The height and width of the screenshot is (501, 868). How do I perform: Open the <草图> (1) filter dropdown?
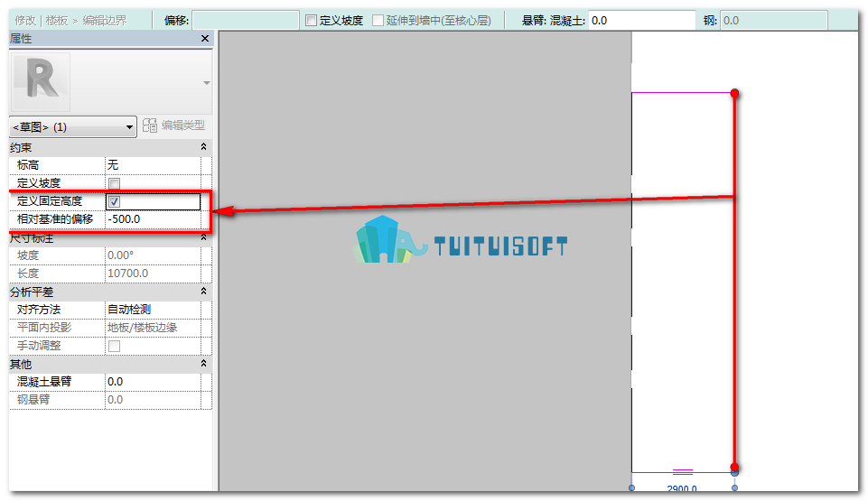click(x=73, y=127)
